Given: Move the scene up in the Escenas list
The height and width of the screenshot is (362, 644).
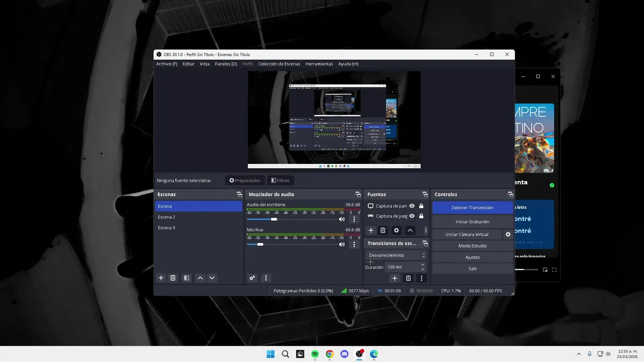Looking at the screenshot, I should click(200, 278).
